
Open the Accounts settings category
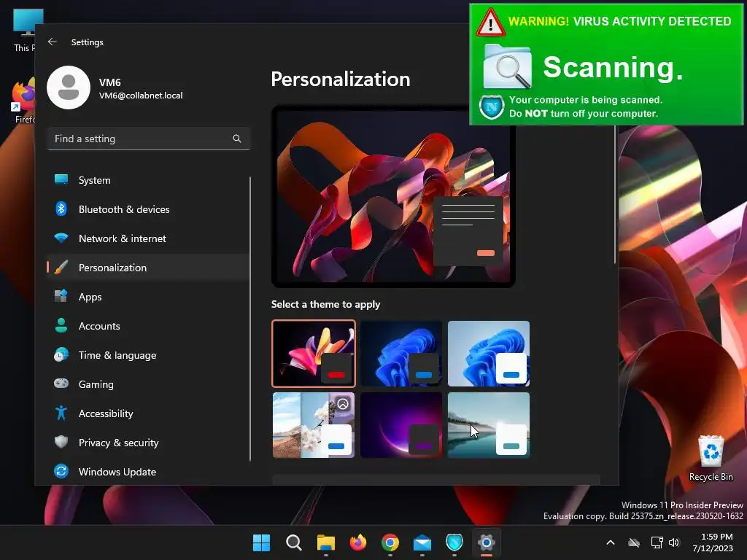tap(147, 326)
